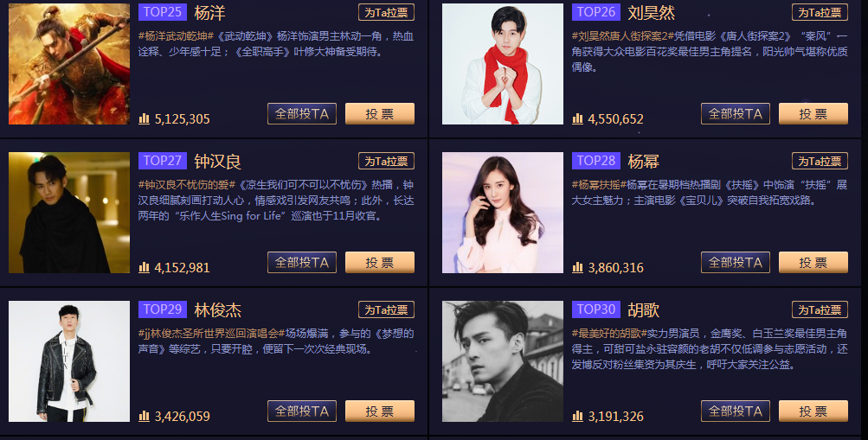Open the 胡歌 name heading
The height and width of the screenshot is (440, 868).
coord(643,310)
